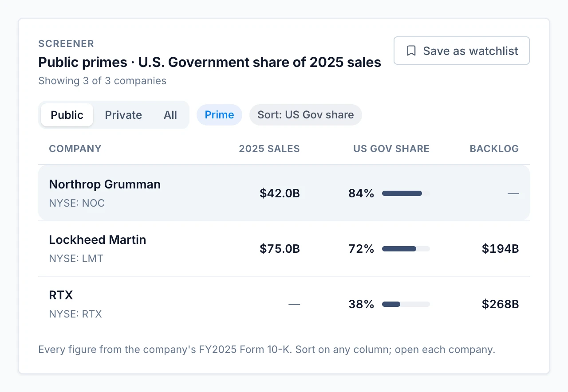Click the 38% share value
Screen dimensions: 568x392
tap(361, 304)
